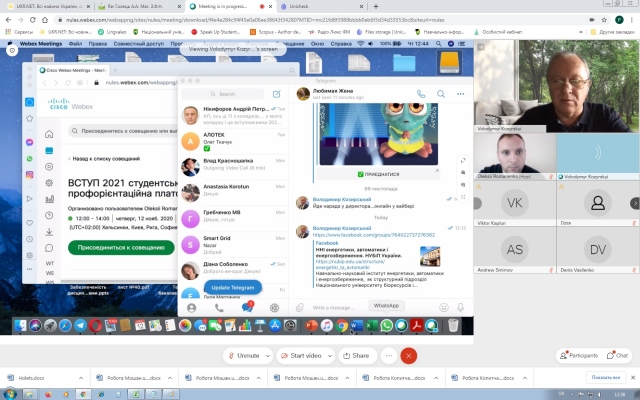Image resolution: width=640 pixels, height=400 pixels.
Task: Open the Speak Up Student bookmark
Action: pos(216,32)
